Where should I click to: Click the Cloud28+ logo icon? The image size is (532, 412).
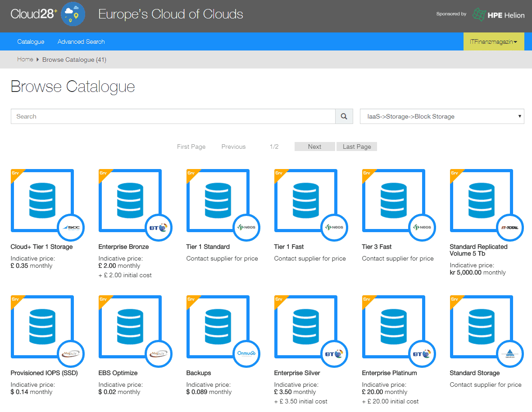click(73, 14)
